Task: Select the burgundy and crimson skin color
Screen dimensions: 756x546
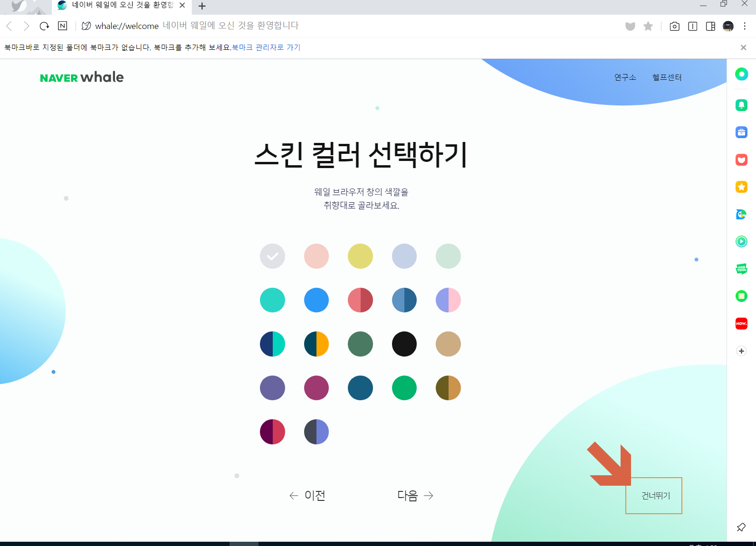Action: (x=273, y=432)
